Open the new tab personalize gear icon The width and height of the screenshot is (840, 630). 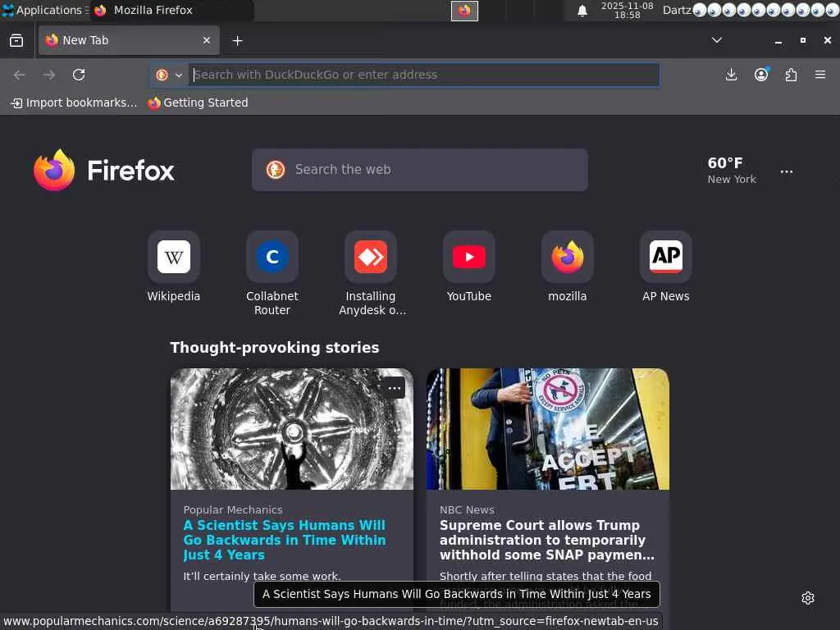click(808, 598)
